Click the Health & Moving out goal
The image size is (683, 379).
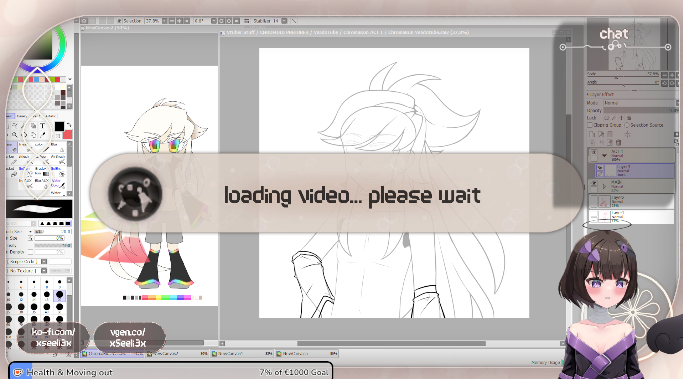pyautogui.click(x=69, y=372)
